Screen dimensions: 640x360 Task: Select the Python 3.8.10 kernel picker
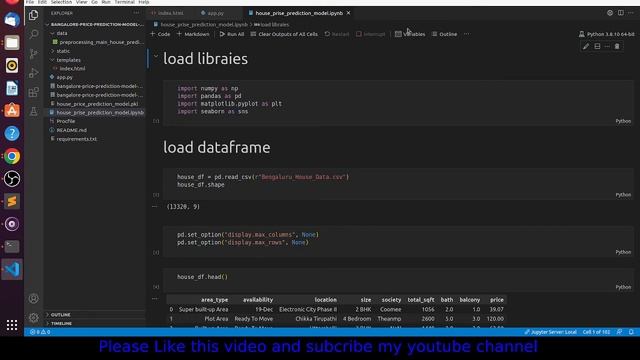607,34
